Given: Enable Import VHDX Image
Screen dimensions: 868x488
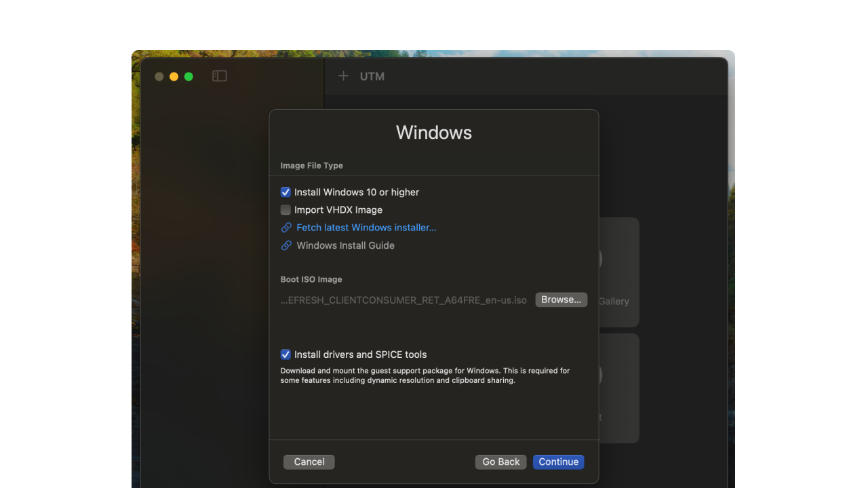Looking at the screenshot, I should point(285,209).
